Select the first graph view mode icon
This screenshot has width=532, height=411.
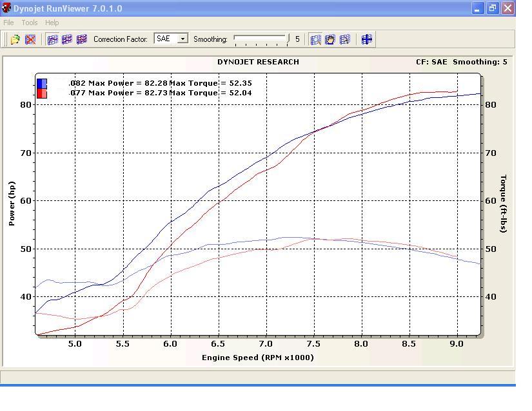(53, 39)
